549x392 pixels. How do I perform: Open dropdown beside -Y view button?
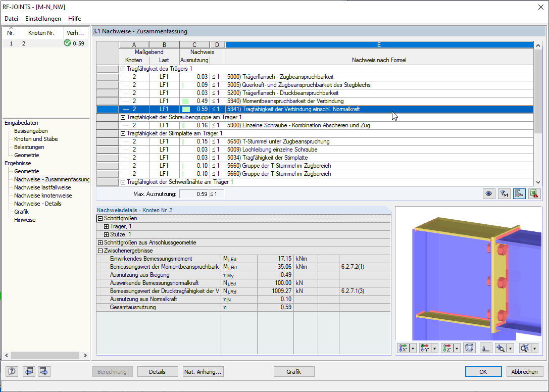point(435,348)
